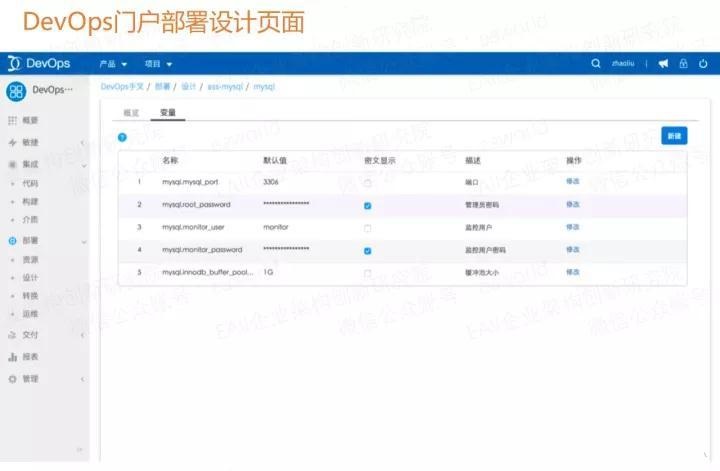The width and height of the screenshot is (720, 471).
Task: Select 资源 under 部署 in sidebar
Action: pos(30,260)
